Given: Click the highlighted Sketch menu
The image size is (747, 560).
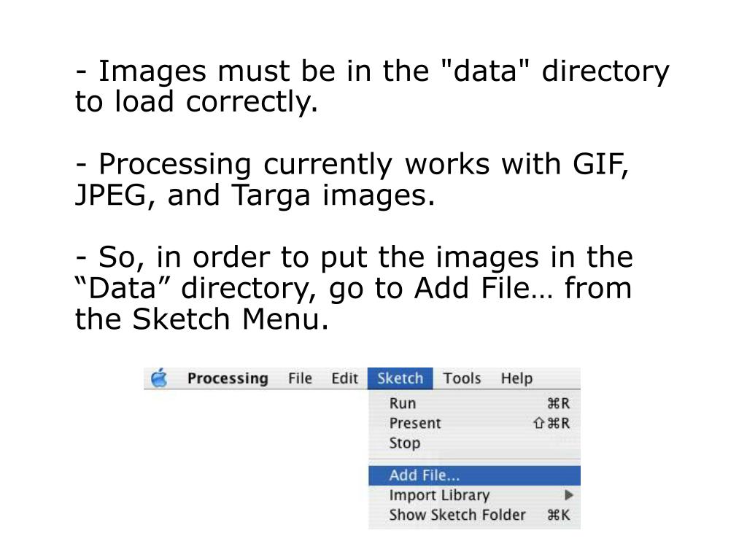Looking at the screenshot, I should [x=400, y=378].
